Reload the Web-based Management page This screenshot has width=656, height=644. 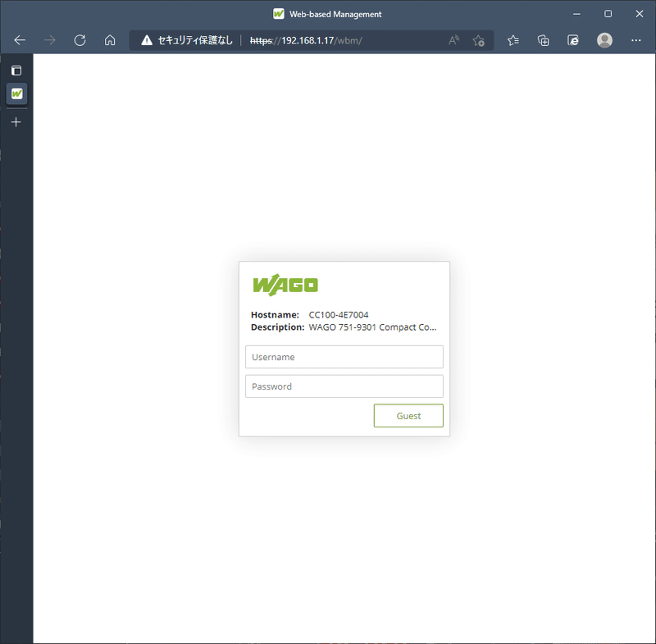(80, 40)
